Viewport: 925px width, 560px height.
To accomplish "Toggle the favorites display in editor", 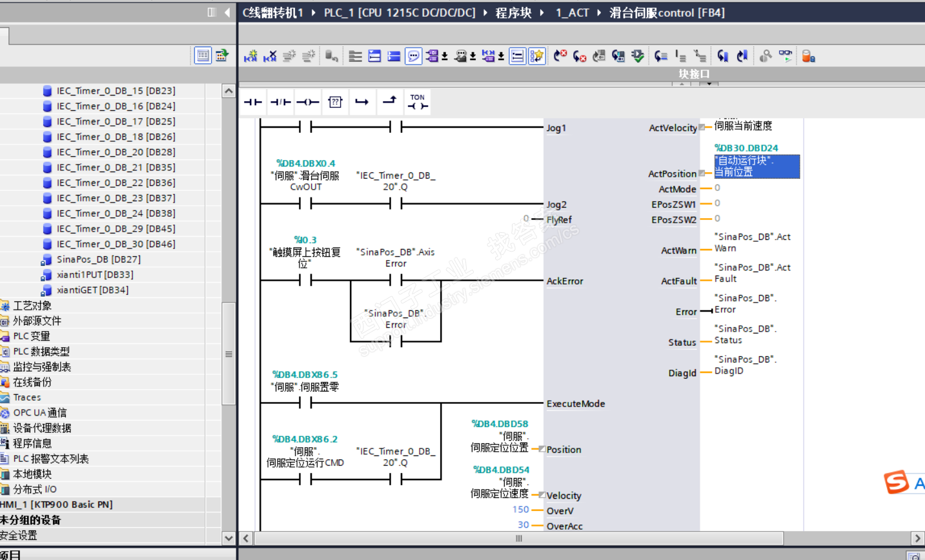I will tap(536, 57).
